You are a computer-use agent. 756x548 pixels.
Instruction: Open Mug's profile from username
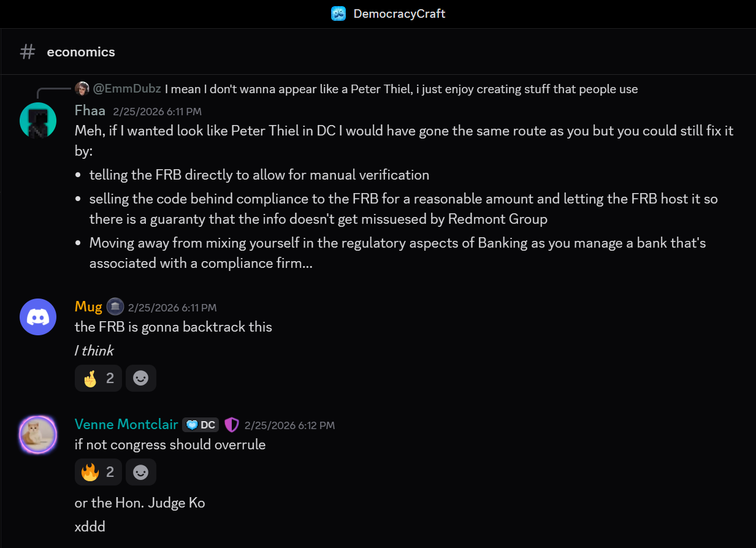[88, 306]
